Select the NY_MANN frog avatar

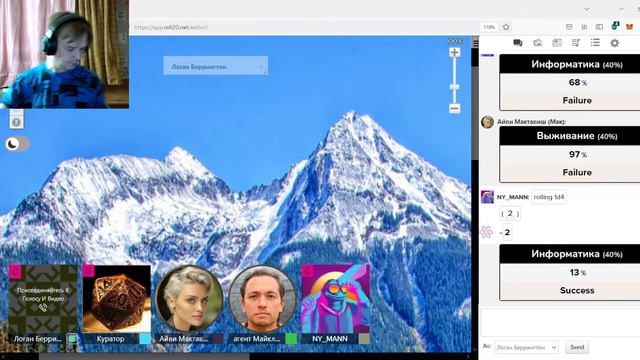336,298
